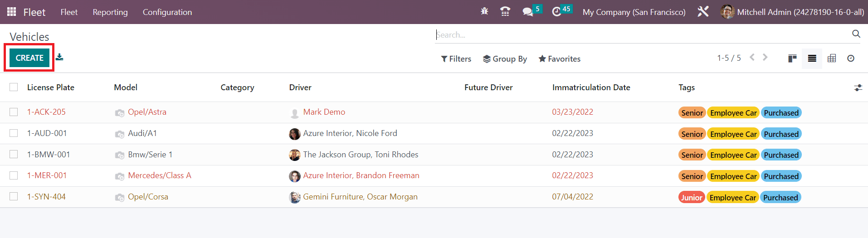Viewport: 868px width, 238px height.
Task: Select the 1-SYN-404 row checkbox
Action: pos(14,197)
